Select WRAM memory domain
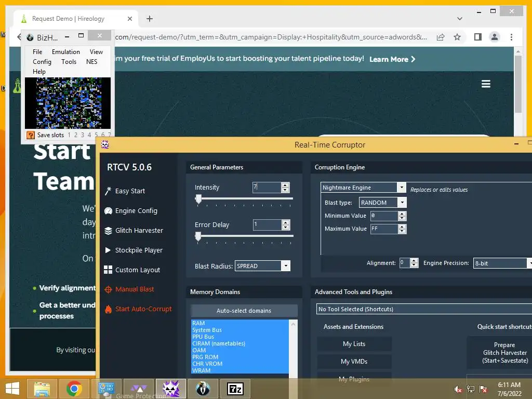The width and height of the screenshot is (532, 399). pos(240,370)
